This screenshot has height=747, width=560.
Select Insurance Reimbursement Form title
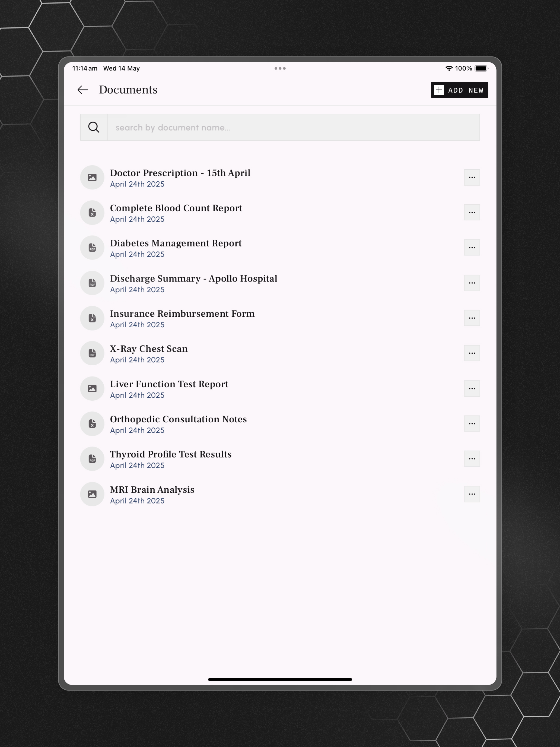pos(182,314)
